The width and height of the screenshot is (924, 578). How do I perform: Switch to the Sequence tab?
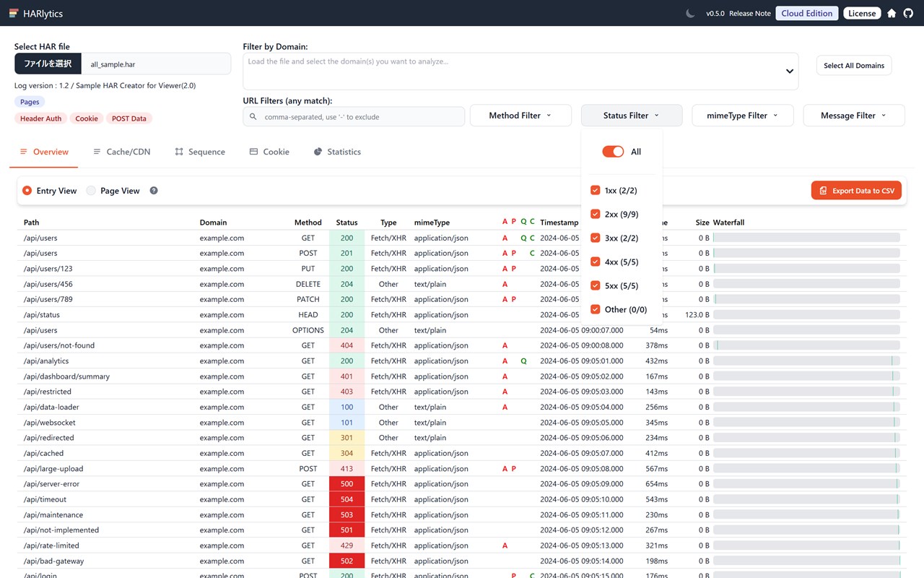[200, 152]
